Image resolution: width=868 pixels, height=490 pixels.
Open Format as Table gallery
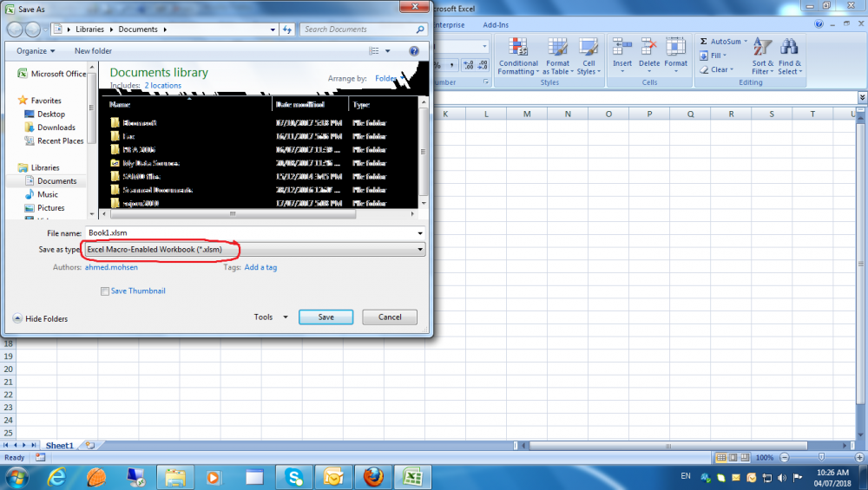(x=557, y=56)
